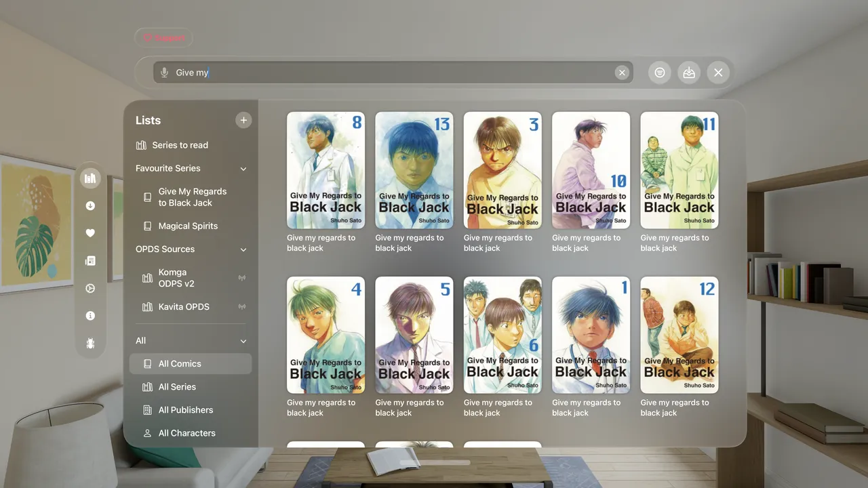Dismiss the search bar with the round X
The image size is (868, 488).
[718, 73]
